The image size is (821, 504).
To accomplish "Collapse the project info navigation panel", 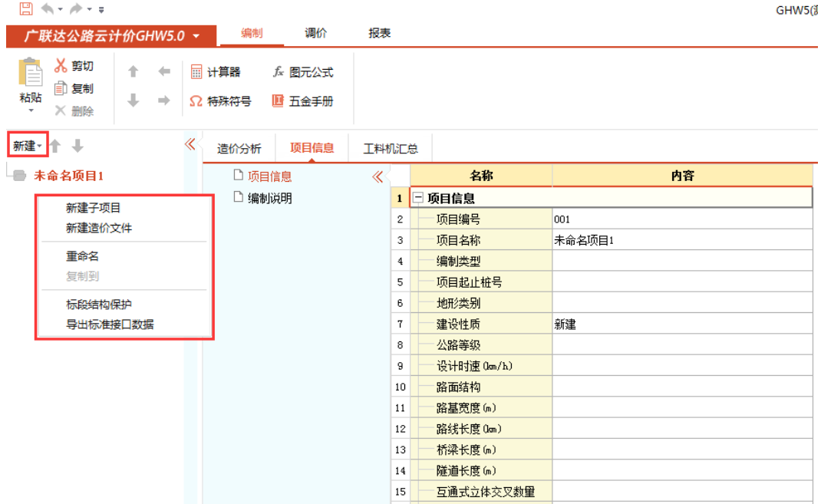I will [x=377, y=177].
